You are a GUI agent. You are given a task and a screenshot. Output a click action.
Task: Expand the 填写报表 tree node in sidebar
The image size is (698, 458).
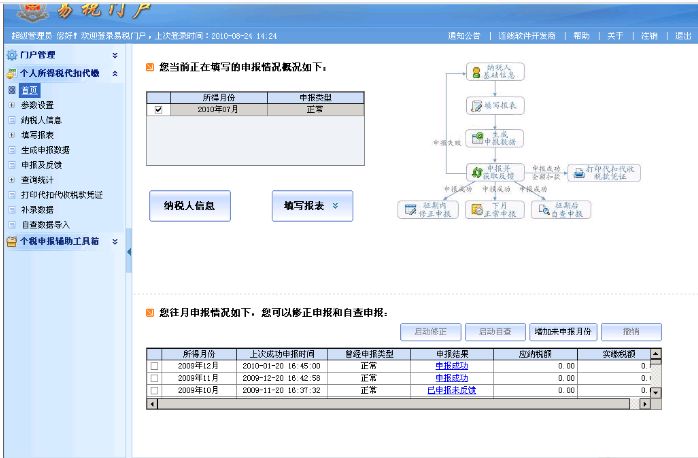[x=12, y=135]
